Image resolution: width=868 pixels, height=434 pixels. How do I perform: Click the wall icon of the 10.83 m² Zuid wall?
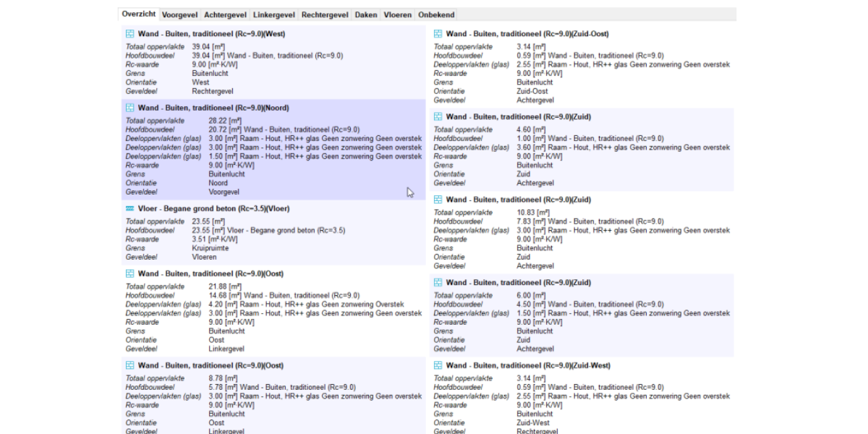438,200
